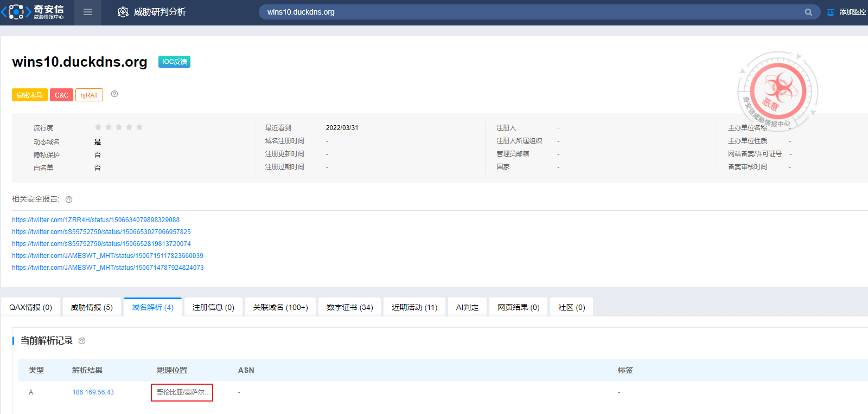Click the truncated 哥伦比亚 location cell
Viewport: 868px width, 414px height.
pyautogui.click(x=182, y=392)
